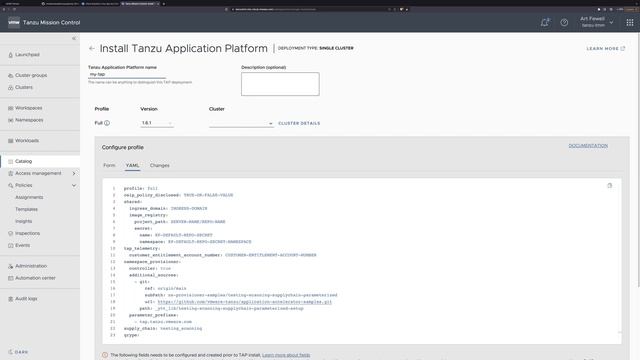Click the CLUSTER DETAILS link
The image size is (640, 360).
(299, 123)
